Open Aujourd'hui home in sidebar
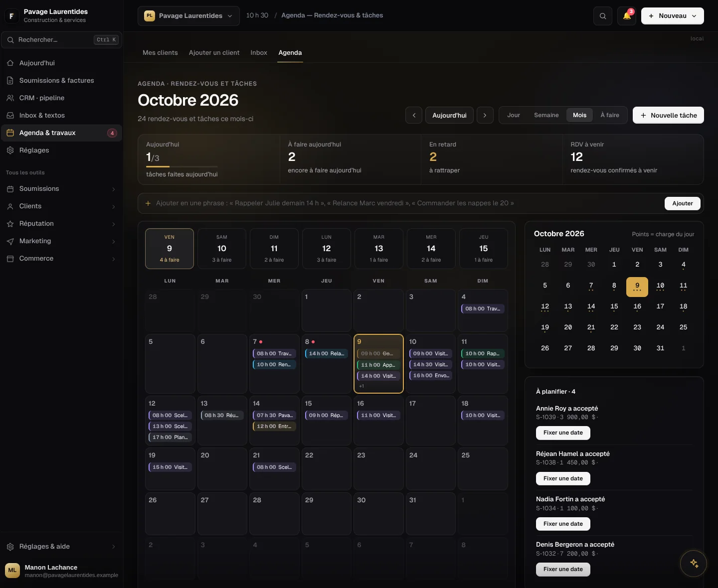Viewport: 718px width, 588px height. click(x=61, y=63)
